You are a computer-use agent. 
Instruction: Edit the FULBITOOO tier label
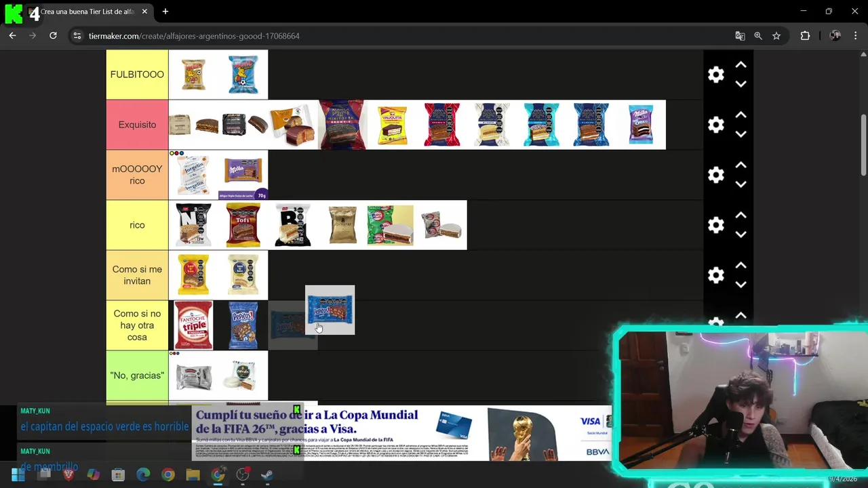[x=137, y=75]
